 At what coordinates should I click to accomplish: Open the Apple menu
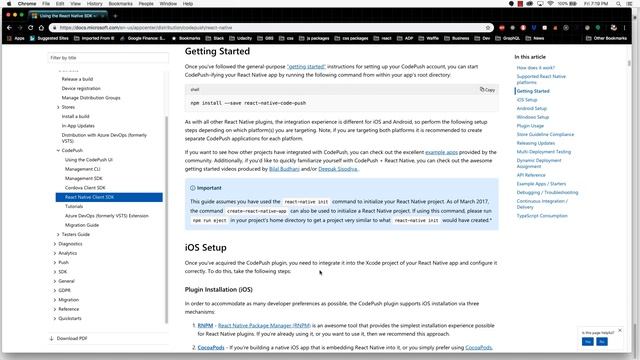[9, 4]
